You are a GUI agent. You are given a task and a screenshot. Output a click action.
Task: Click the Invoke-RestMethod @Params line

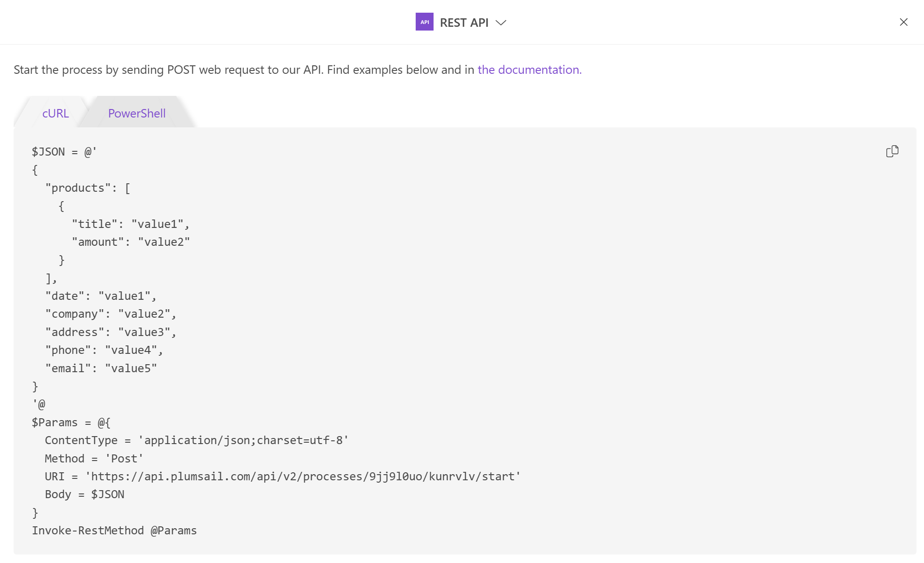114,531
